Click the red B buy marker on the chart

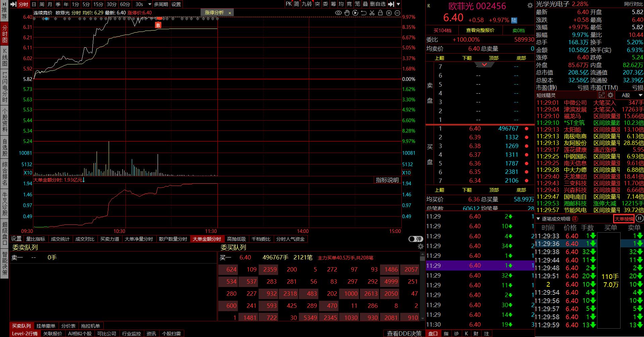(x=158, y=25)
